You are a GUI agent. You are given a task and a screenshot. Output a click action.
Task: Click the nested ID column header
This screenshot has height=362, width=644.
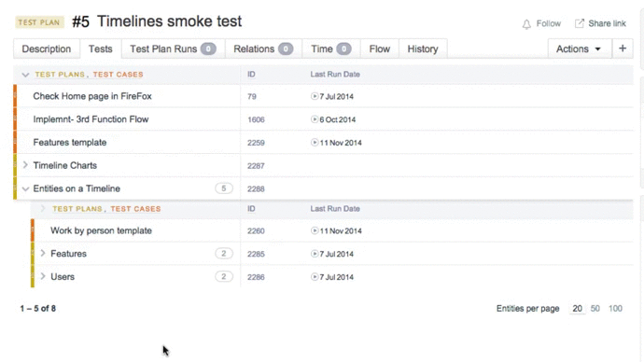point(251,208)
